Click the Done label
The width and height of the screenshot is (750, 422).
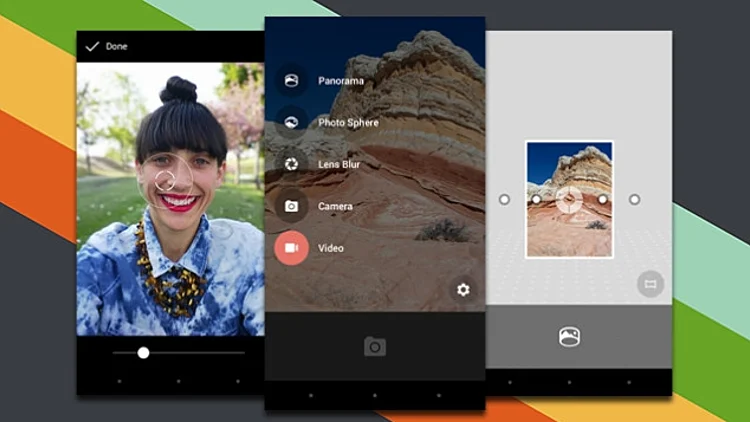click(117, 46)
